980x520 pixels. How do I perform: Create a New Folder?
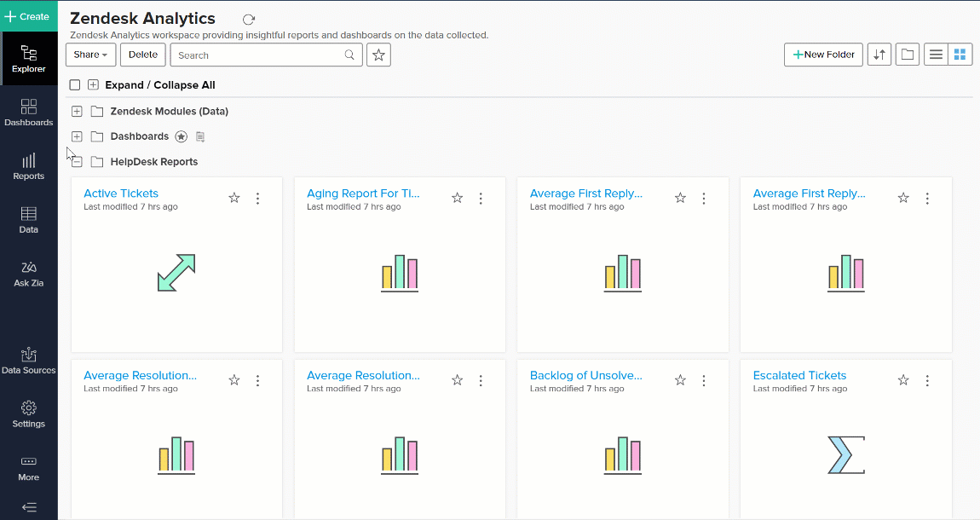click(824, 55)
